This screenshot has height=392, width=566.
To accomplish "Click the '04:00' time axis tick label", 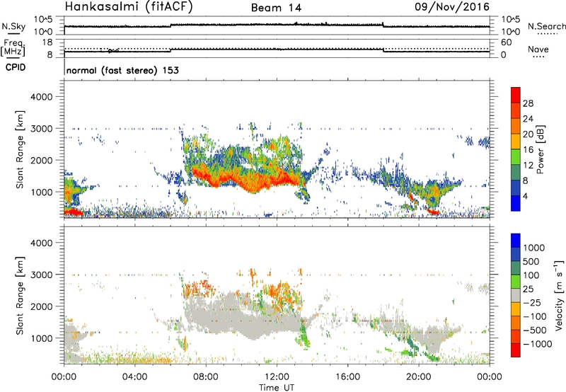I will [134, 377].
